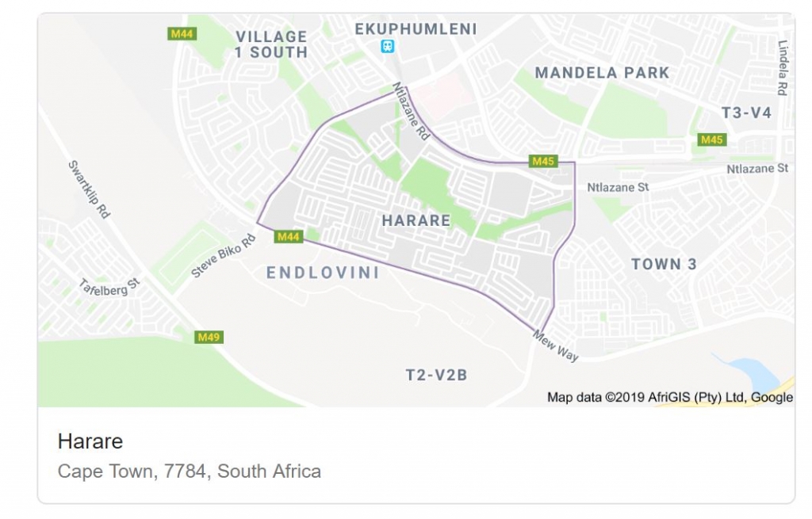The height and width of the screenshot is (519, 812).
Task: Click the Mew Way street label
Action: pos(556,345)
